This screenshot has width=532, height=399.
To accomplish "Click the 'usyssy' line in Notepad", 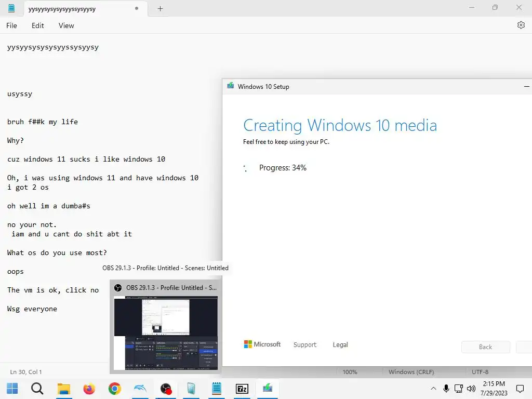I will pos(20,94).
